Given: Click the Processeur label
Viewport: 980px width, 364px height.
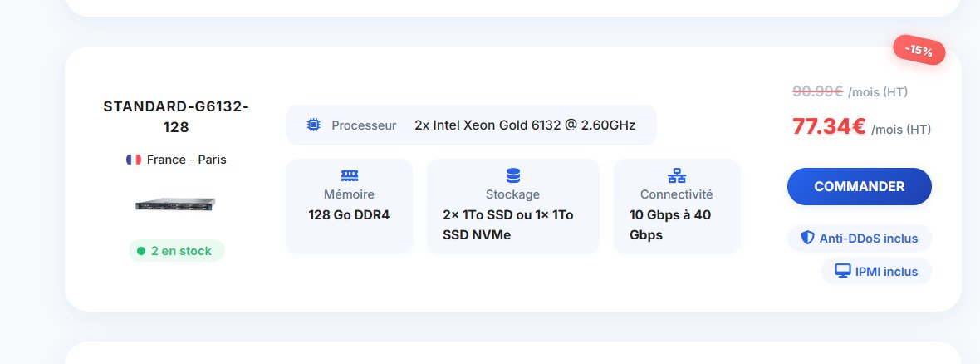Looking at the screenshot, I should [x=364, y=125].
